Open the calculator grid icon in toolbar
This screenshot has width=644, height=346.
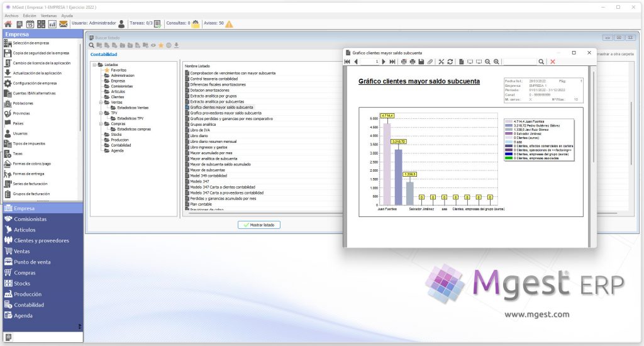click(x=41, y=25)
